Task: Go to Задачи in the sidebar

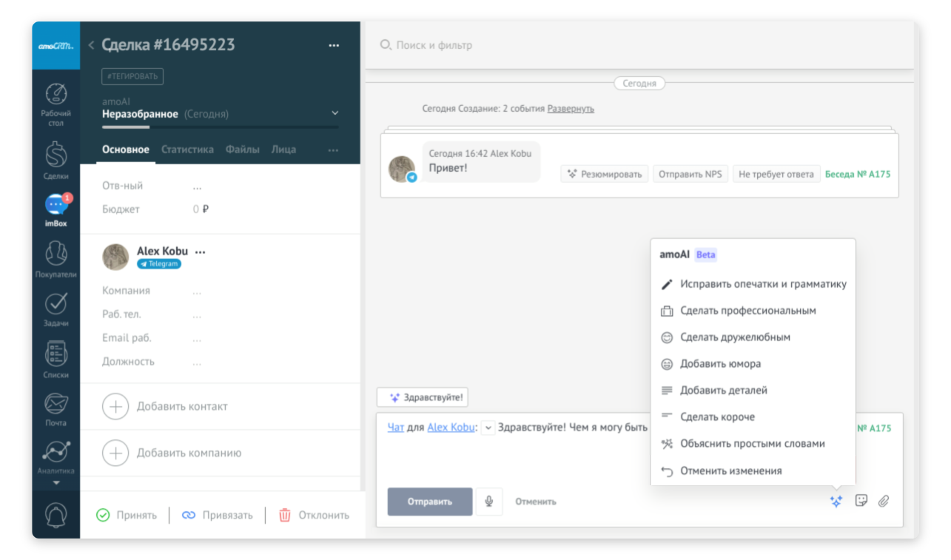Action: pyautogui.click(x=56, y=305)
